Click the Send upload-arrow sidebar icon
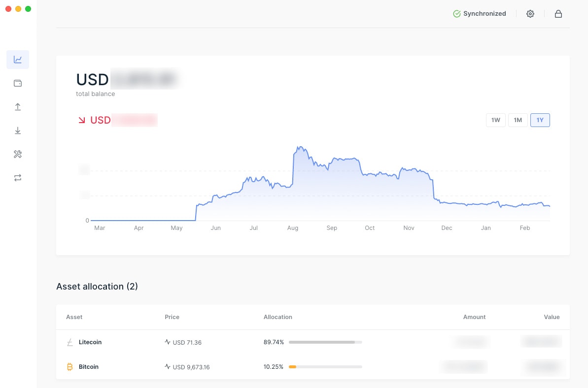This screenshot has width=588, height=388. coord(18,107)
